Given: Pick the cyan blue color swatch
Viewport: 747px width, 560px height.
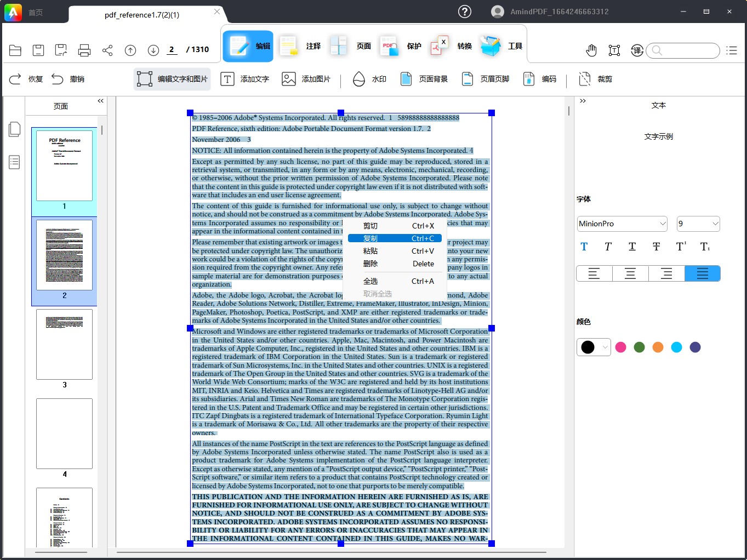Looking at the screenshot, I should coord(677,347).
